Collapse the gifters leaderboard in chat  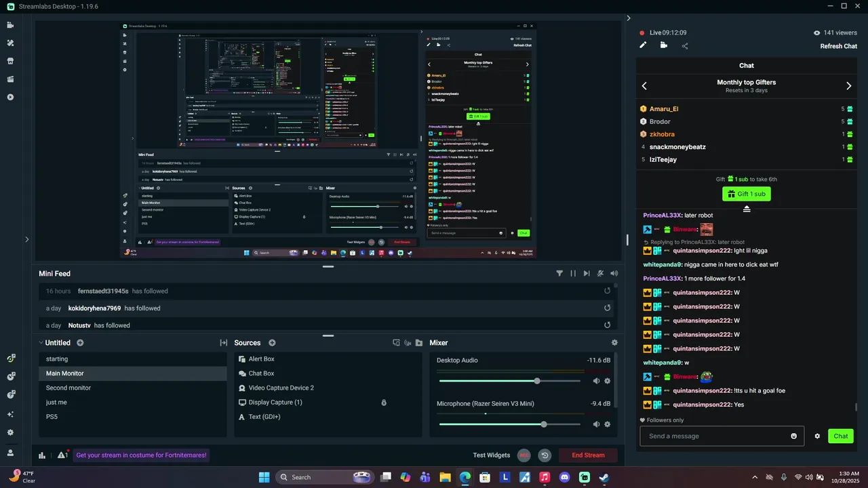[x=747, y=209]
